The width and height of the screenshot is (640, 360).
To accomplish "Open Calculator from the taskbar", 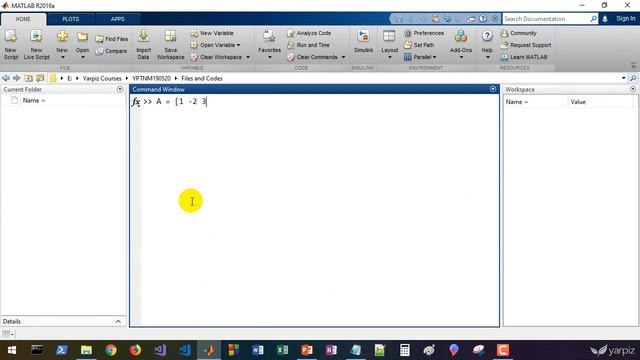I will click(x=404, y=350).
